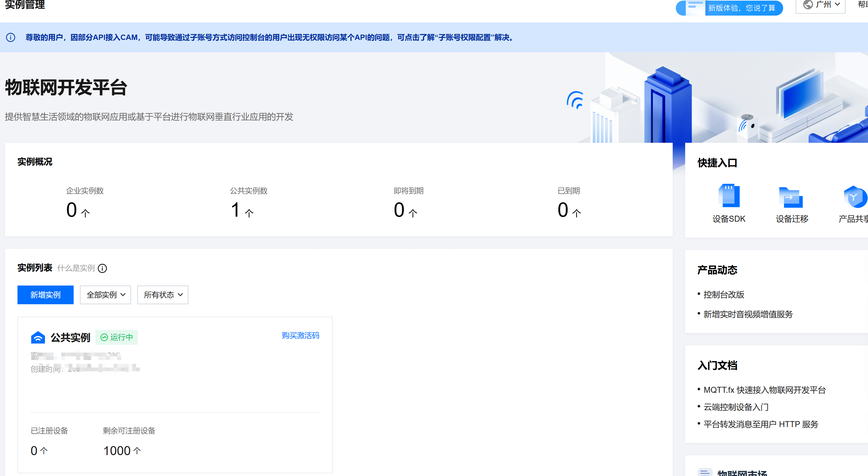This screenshot has width=868, height=476.
Task: Click the 购买激活码 link
Action: point(300,335)
